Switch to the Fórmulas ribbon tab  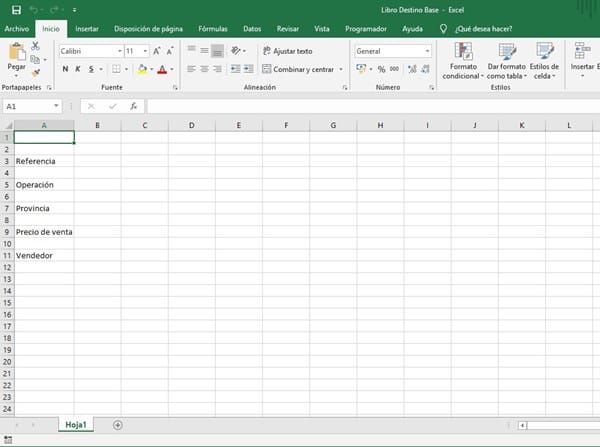212,29
